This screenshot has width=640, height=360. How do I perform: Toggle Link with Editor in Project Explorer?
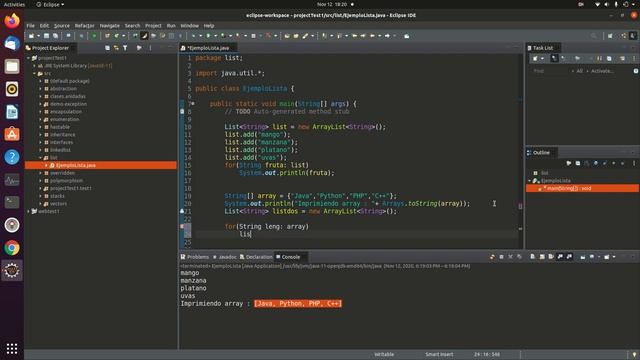pyautogui.click(x=116, y=48)
